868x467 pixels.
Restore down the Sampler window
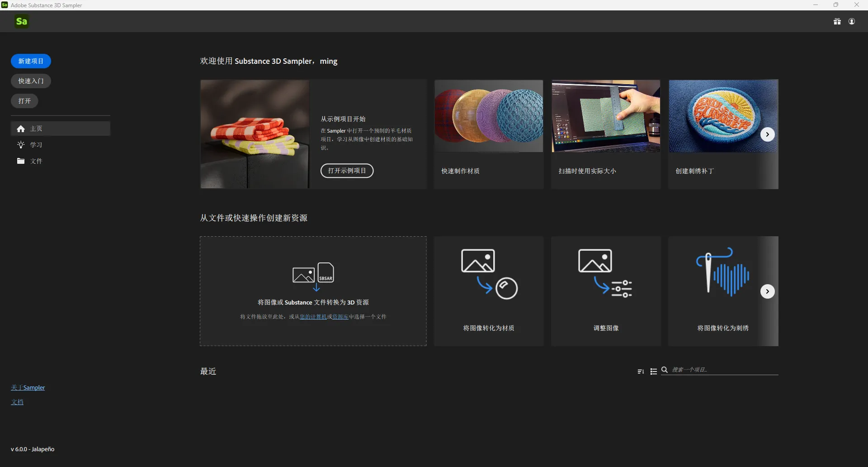coord(836,5)
